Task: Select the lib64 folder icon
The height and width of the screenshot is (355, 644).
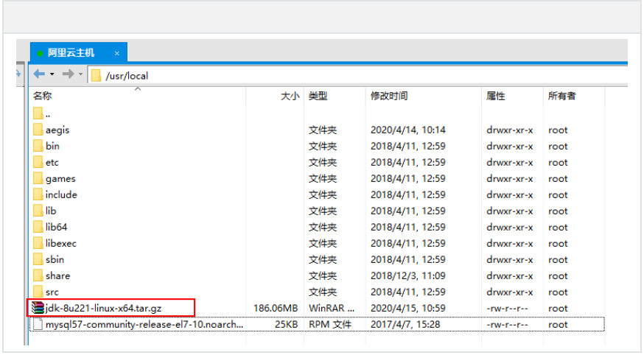Action: pos(38,227)
